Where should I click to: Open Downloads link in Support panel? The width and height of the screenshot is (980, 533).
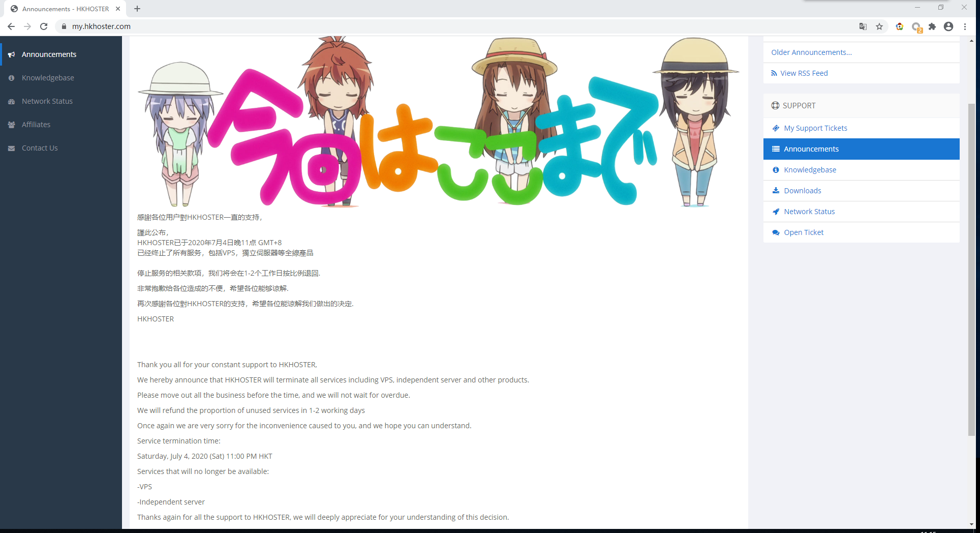pyautogui.click(x=862, y=191)
